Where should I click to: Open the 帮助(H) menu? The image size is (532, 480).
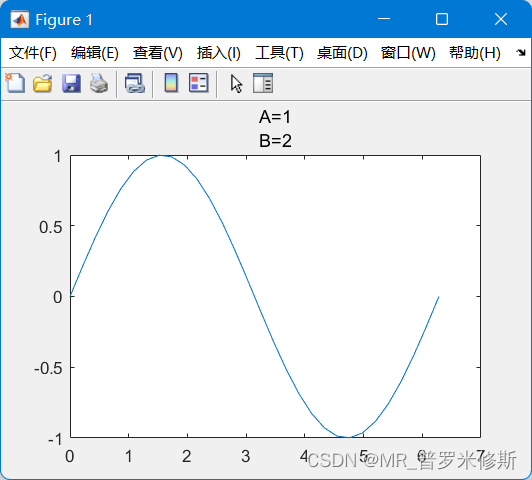pyautogui.click(x=475, y=53)
